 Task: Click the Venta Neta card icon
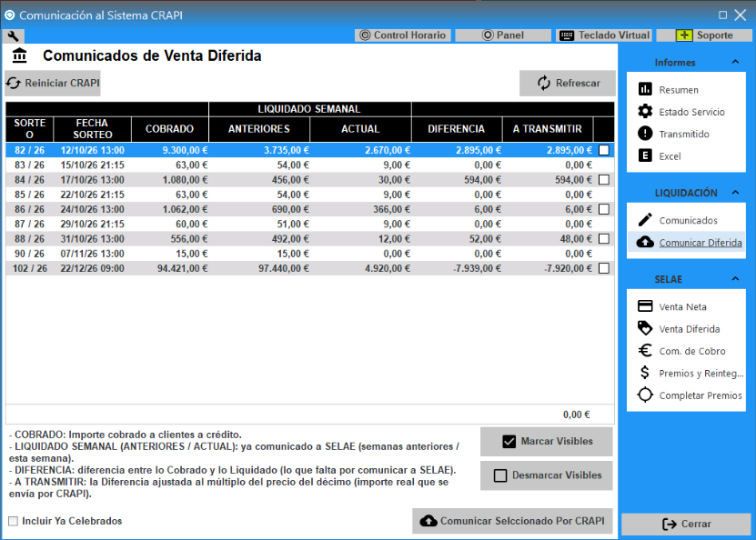(645, 305)
